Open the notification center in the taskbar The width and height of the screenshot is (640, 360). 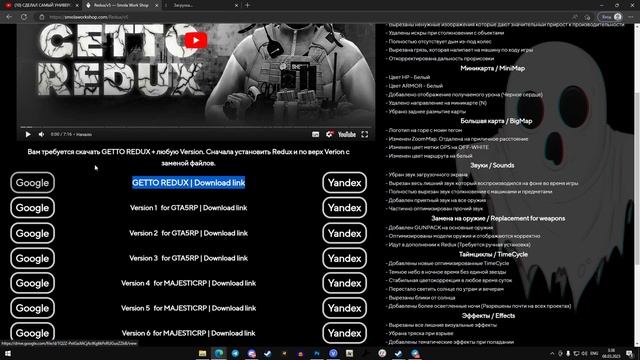(x=629, y=353)
